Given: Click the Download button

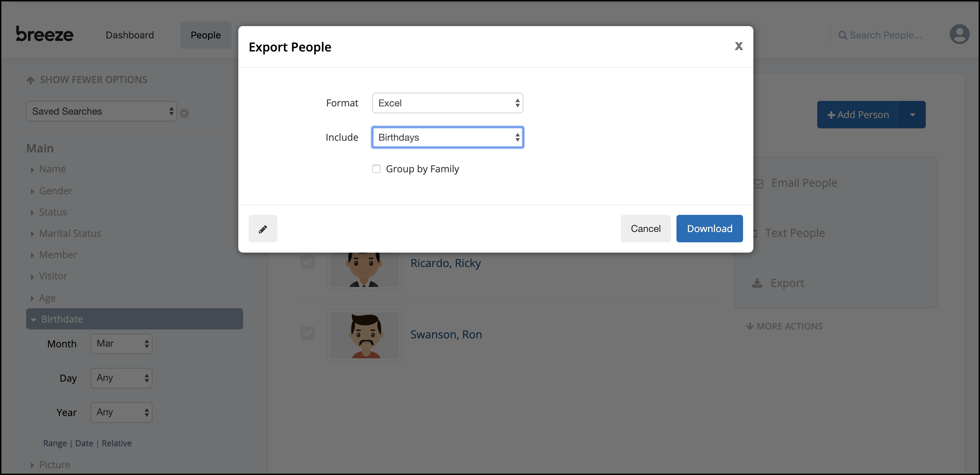Looking at the screenshot, I should 709,229.
